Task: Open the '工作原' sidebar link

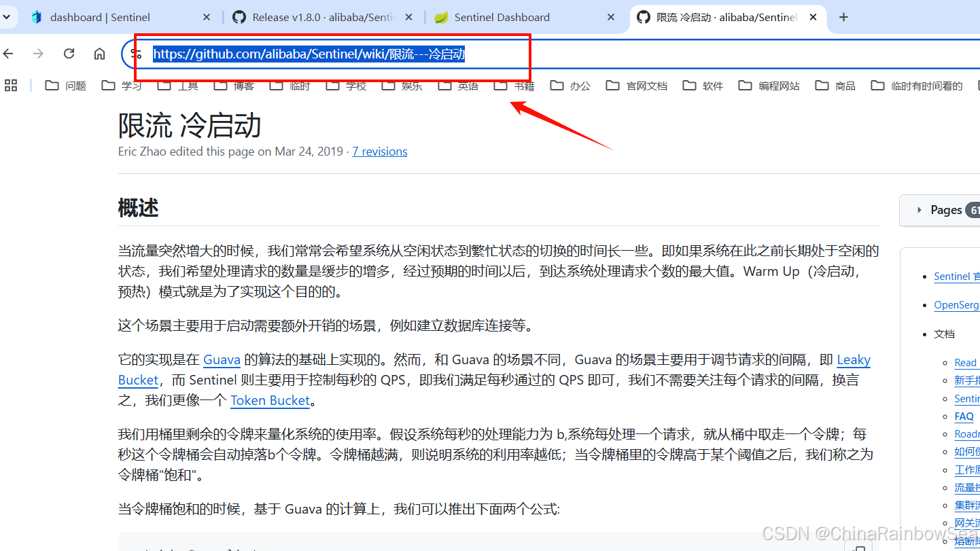Action: (x=967, y=470)
